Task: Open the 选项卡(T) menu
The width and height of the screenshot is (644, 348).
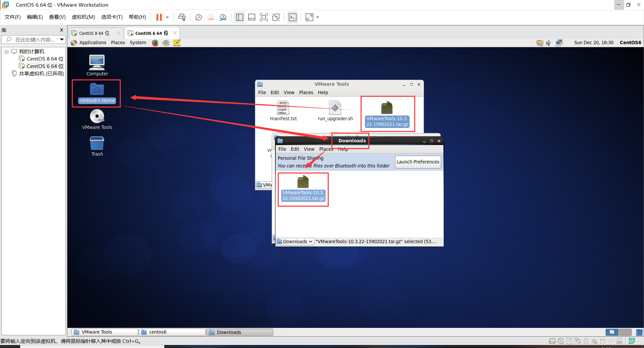Action: click(112, 17)
